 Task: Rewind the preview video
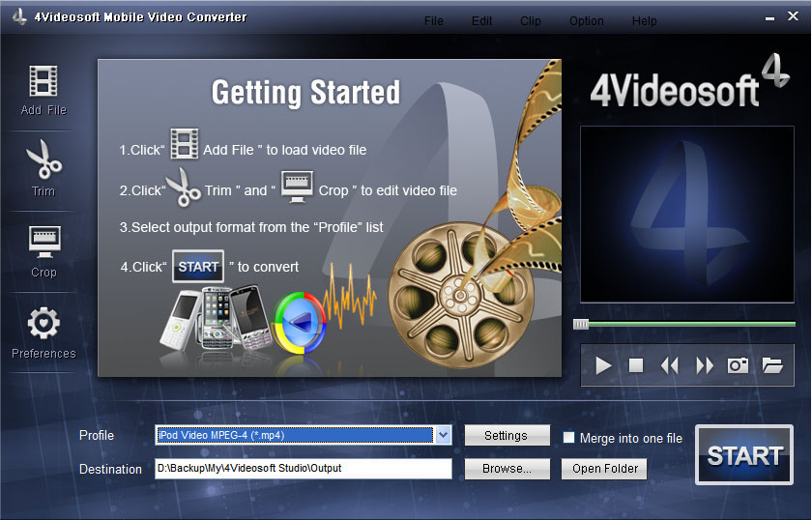click(669, 365)
